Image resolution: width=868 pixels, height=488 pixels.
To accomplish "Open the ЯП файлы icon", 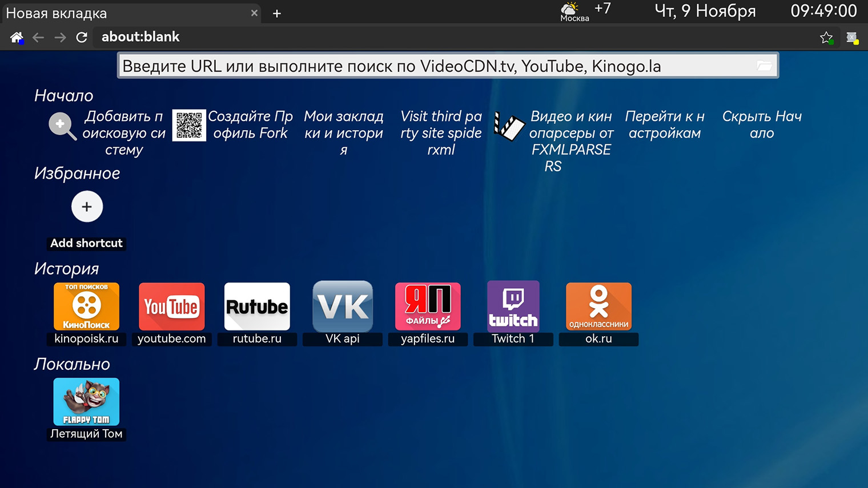I will click(428, 306).
